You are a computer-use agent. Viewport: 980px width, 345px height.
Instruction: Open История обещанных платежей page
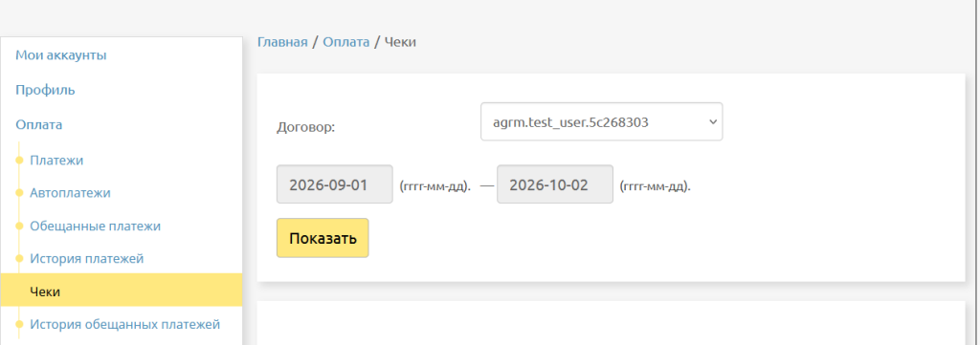pyautogui.click(x=125, y=324)
